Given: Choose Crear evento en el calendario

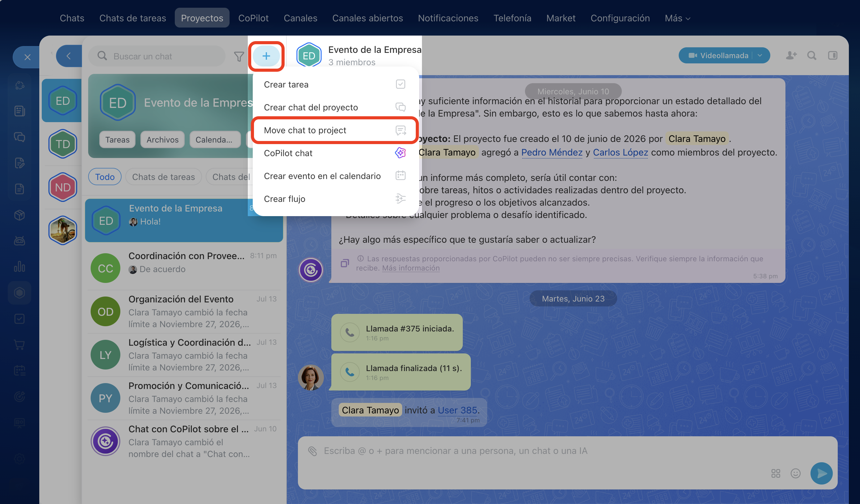Looking at the screenshot, I should (335, 176).
